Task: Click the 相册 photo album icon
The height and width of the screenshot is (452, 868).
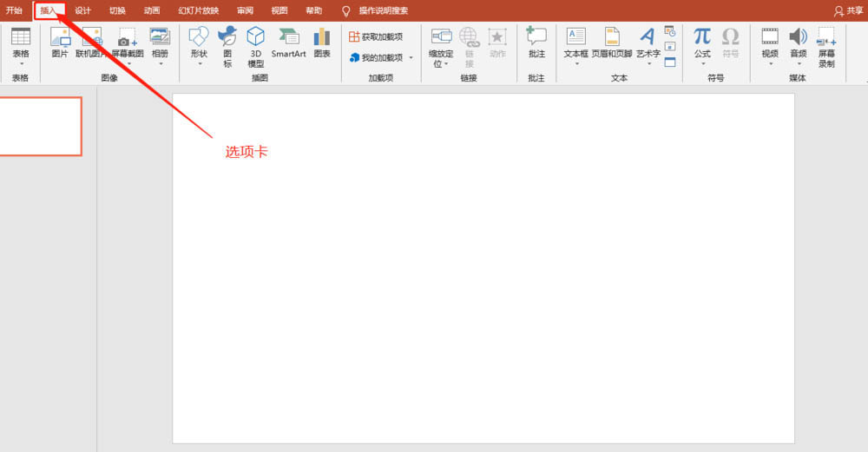Action: point(160,36)
